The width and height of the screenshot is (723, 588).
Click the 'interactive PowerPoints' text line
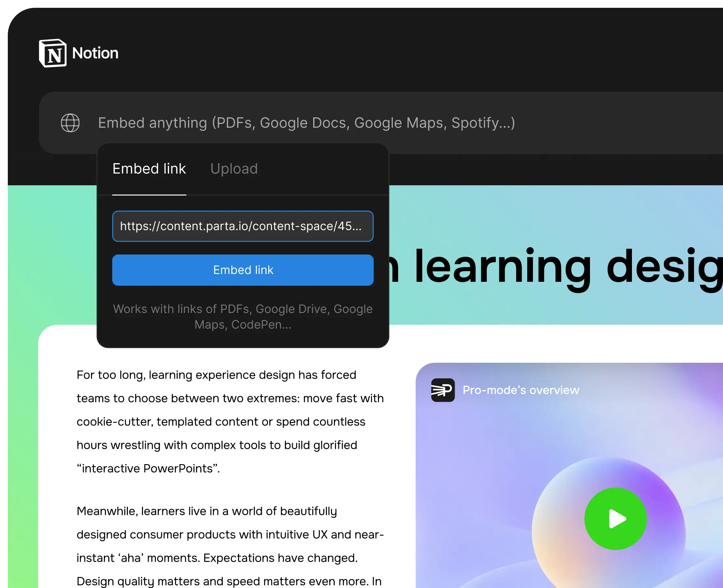148,468
